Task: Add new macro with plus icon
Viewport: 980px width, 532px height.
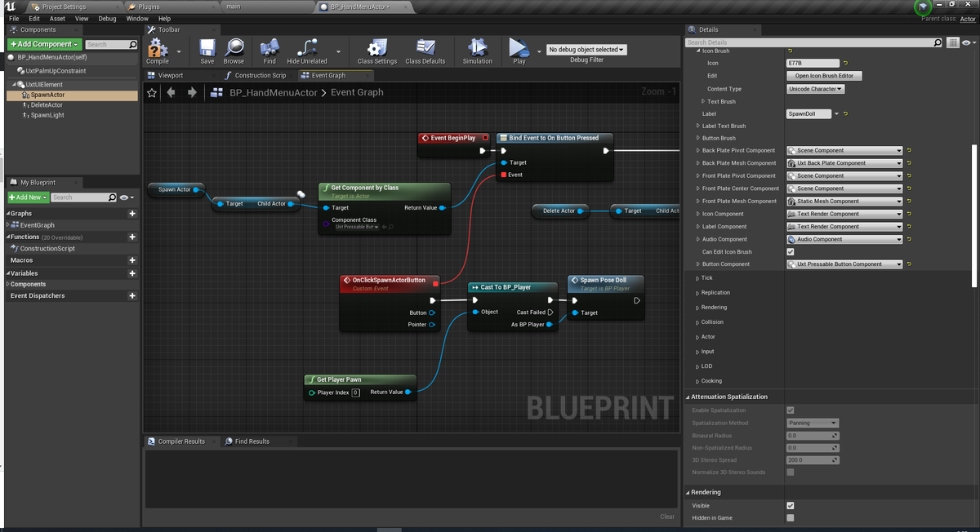Action: pyautogui.click(x=132, y=260)
